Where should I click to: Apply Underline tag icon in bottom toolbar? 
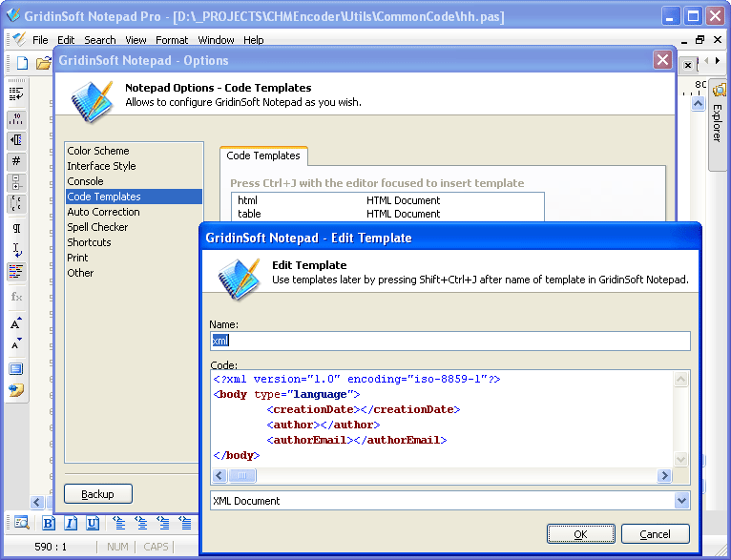(93, 523)
